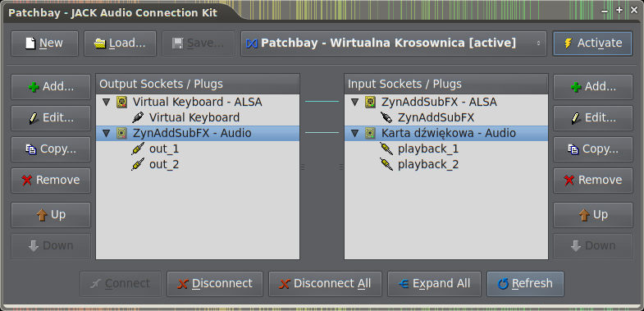Remove the selected input socket

pyautogui.click(x=593, y=180)
